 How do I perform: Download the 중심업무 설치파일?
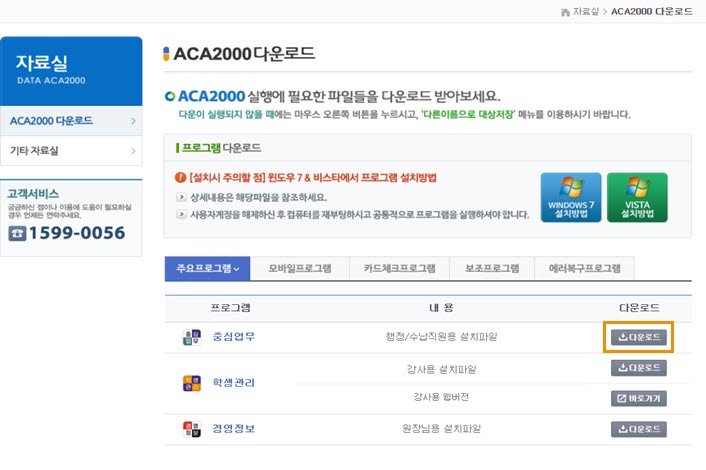pos(638,337)
